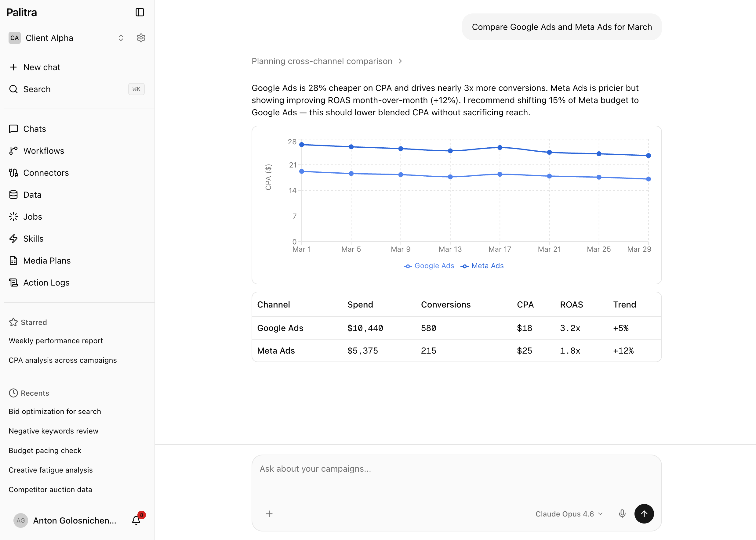This screenshot has height=540, width=756.
Task: Toggle Google Ads series in chart legend
Action: point(429,266)
